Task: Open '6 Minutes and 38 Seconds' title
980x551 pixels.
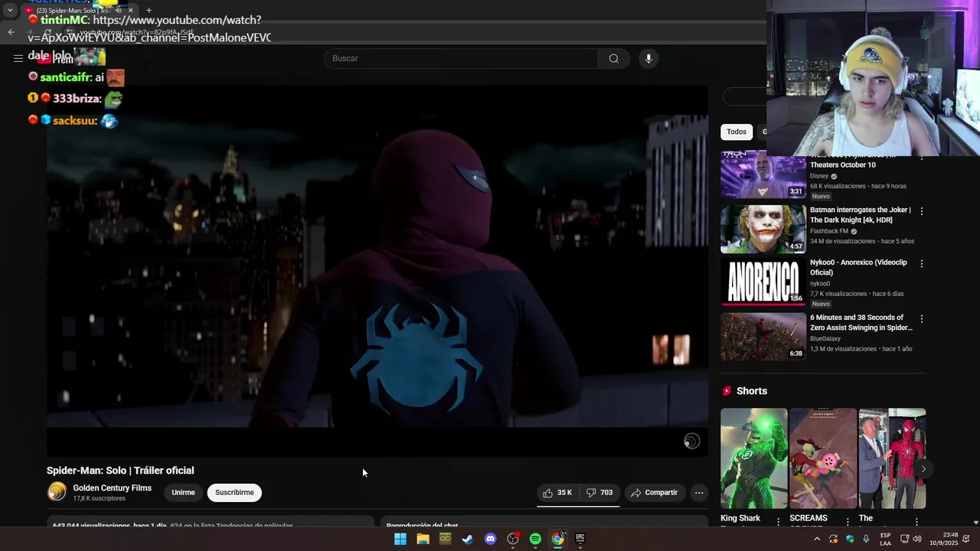Action: point(861,322)
